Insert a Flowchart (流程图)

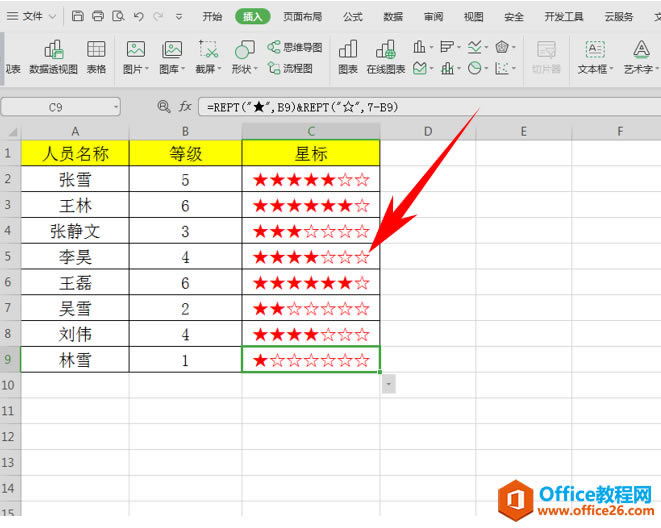(x=291, y=68)
